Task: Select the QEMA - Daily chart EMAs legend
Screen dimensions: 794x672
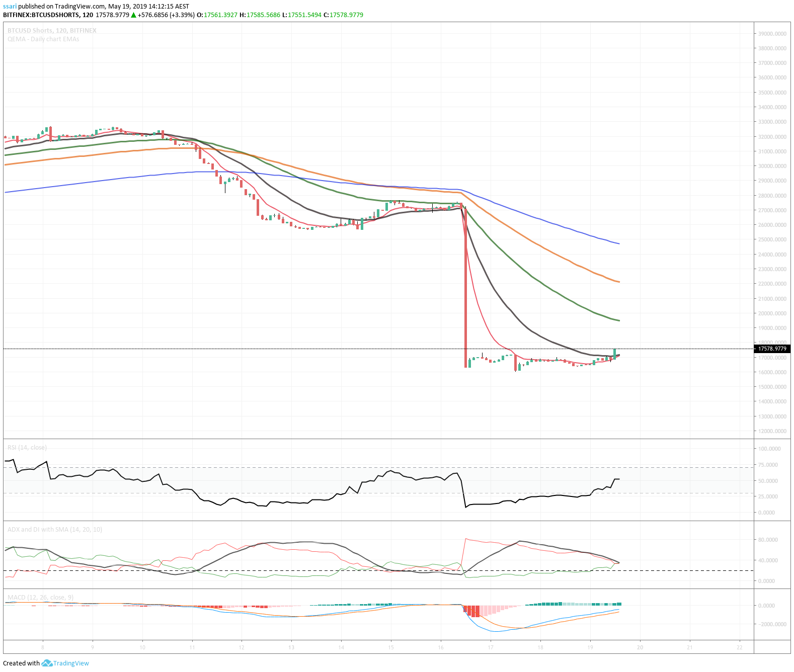Action: point(43,39)
